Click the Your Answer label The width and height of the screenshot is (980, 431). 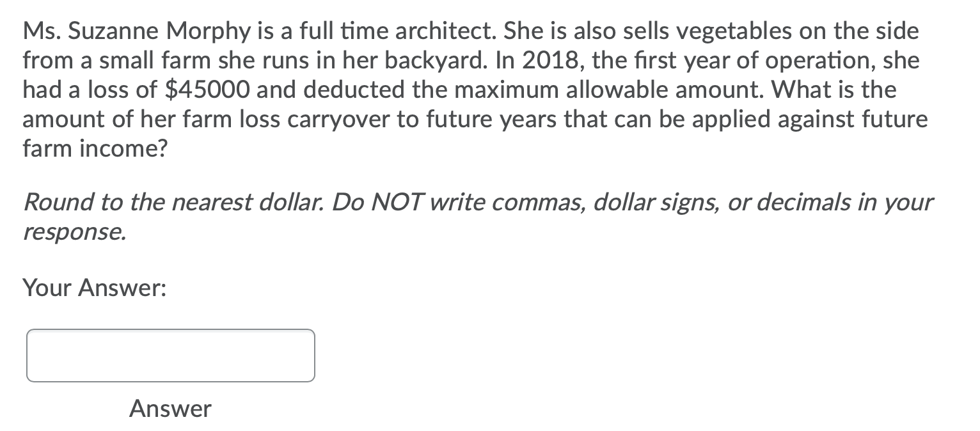coord(93,288)
